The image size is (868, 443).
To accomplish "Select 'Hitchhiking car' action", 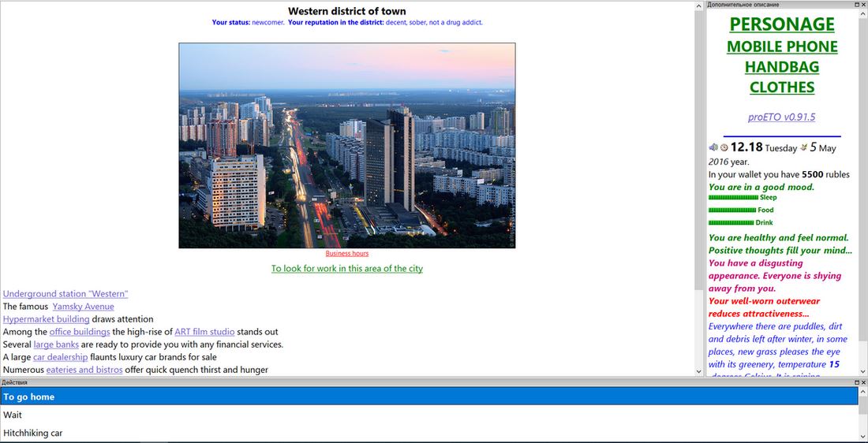I will click(33, 433).
